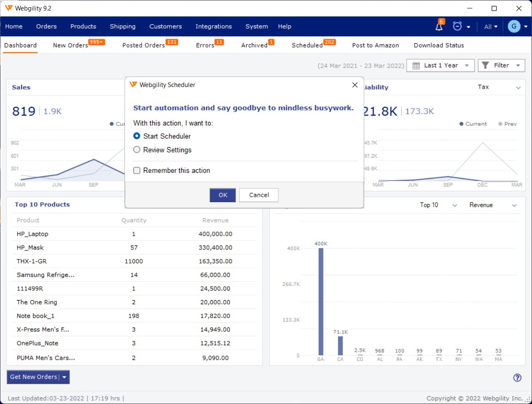Image resolution: width=532 pixels, height=404 pixels.
Task: Select Review Settings radio option
Action: [136, 150]
